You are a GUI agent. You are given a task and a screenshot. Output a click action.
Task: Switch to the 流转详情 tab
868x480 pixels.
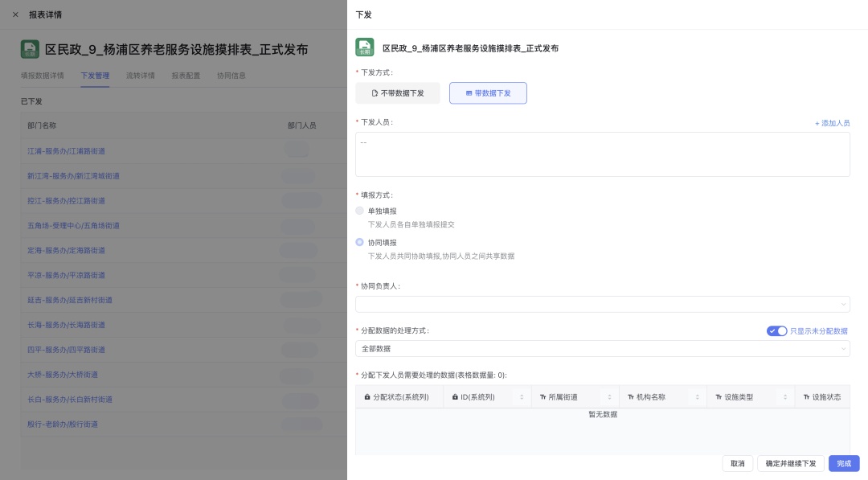pos(140,76)
